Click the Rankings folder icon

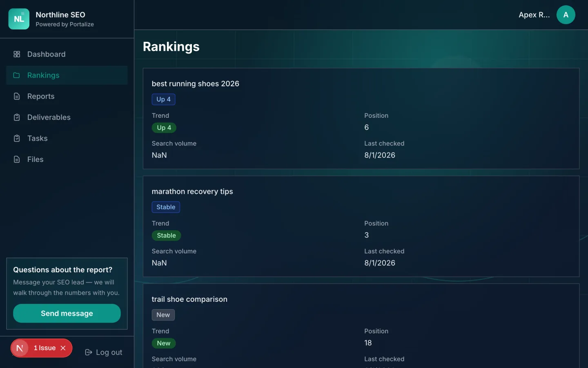tap(17, 75)
